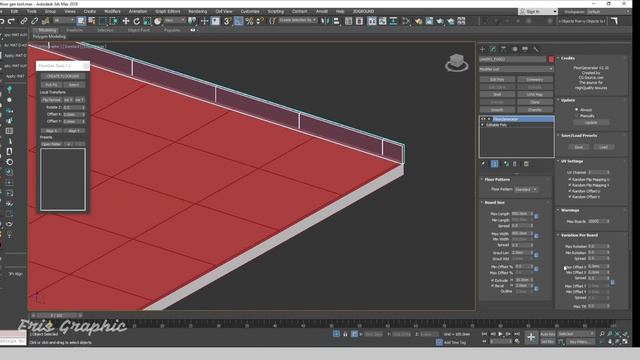The image size is (640, 360).
Task: Click Pin Stack icon below modifier stack
Action: click(x=484, y=164)
